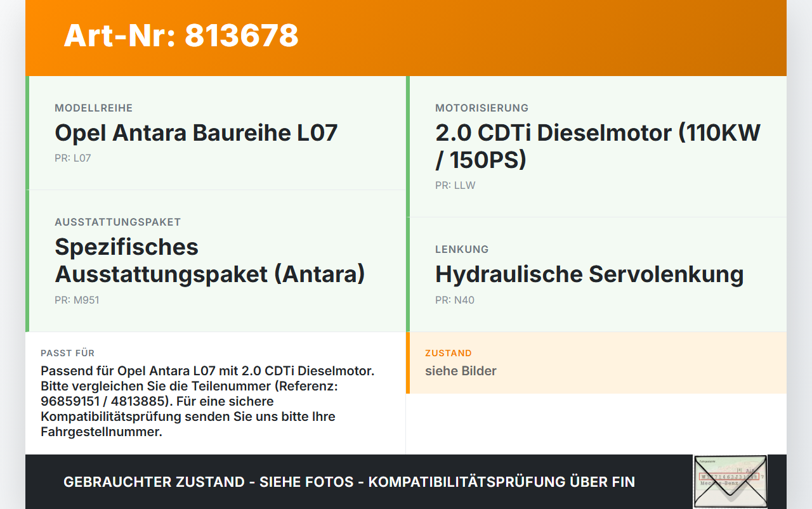Click the 'PR: M951' code
This screenshot has width=812, height=509.
click(77, 300)
